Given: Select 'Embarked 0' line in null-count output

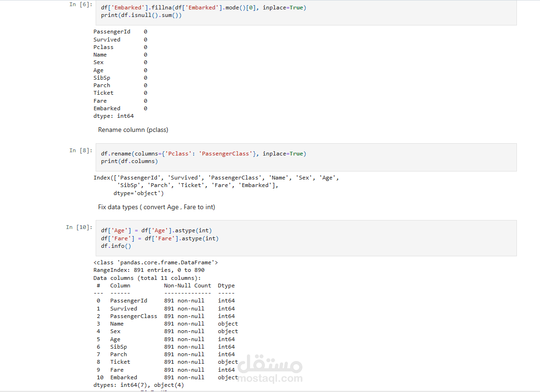Looking at the screenshot, I should (x=120, y=108).
